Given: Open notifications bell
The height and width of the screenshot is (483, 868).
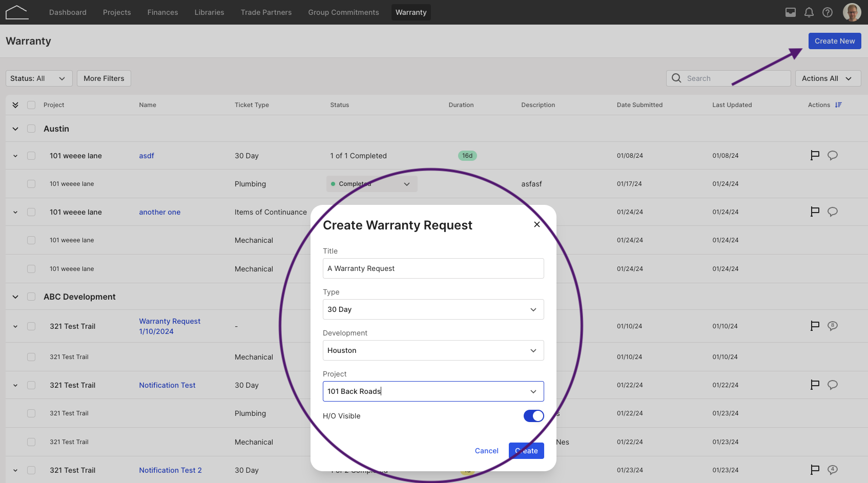Looking at the screenshot, I should (809, 12).
